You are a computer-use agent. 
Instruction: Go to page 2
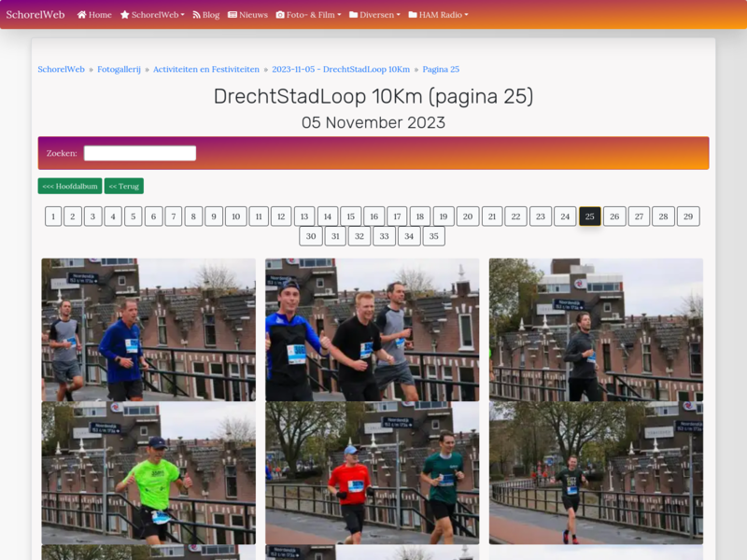point(73,217)
